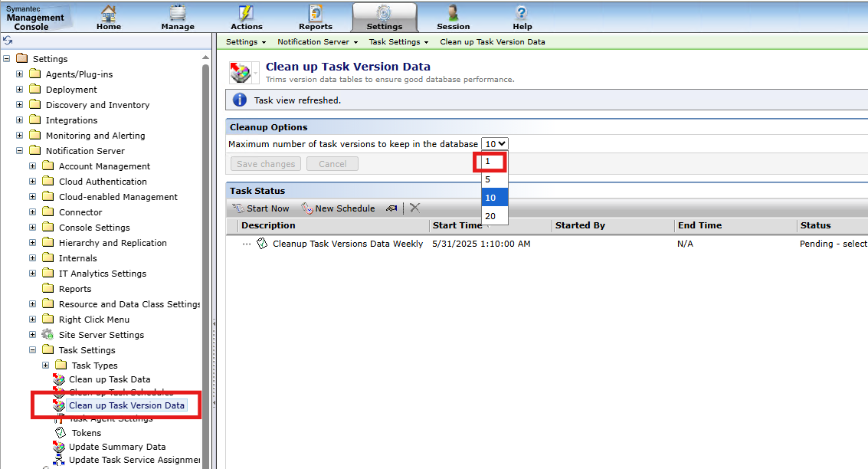Click the Save changes button
The height and width of the screenshot is (469, 868).
(x=266, y=164)
